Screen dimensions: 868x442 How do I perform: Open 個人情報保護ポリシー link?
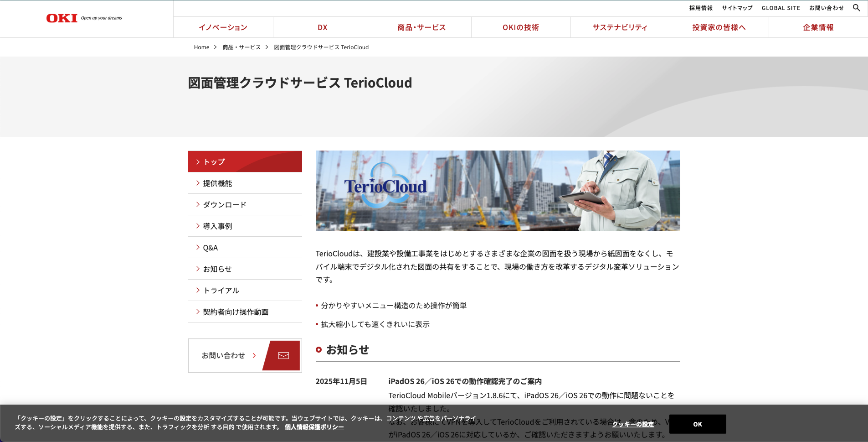coord(314,427)
